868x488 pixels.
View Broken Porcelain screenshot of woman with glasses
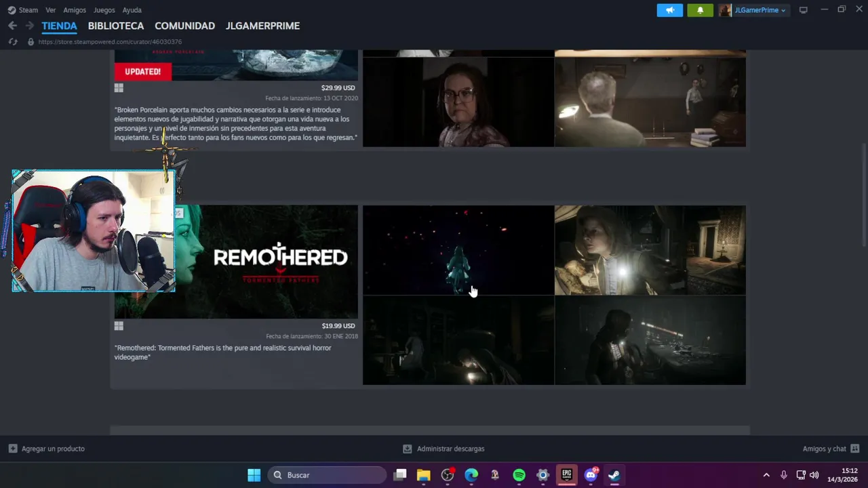458,102
